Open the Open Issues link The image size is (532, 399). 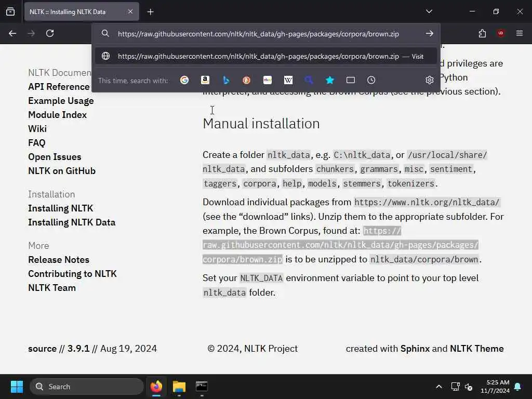pyautogui.click(x=55, y=157)
